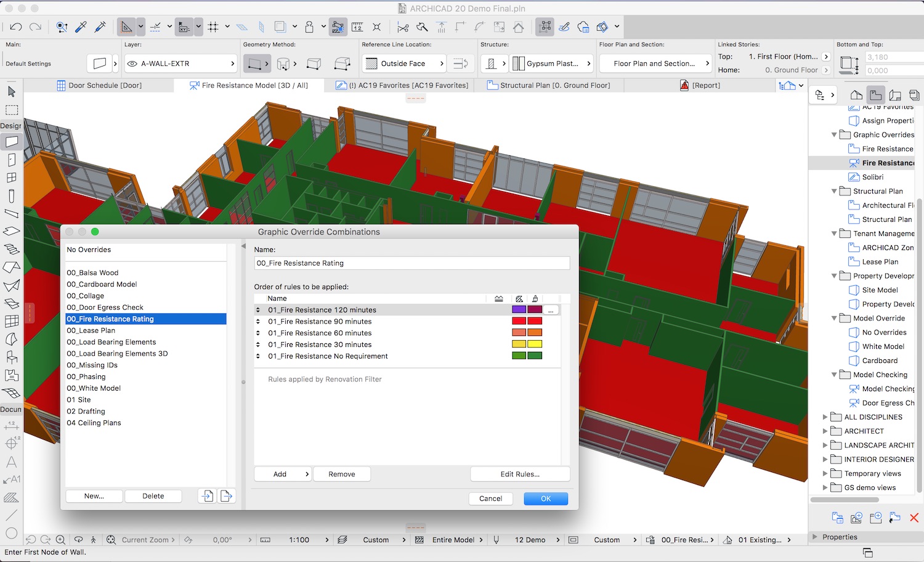Select the Slab tool in the toolbox
924x562 pixels.
[x=11, y=232]
